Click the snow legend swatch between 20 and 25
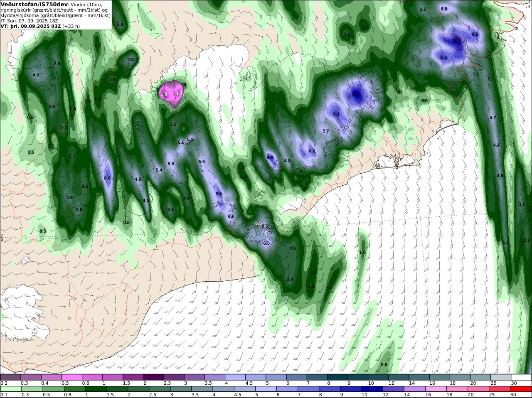The height and width of the screenshot is (398, 532). [481, 377]
